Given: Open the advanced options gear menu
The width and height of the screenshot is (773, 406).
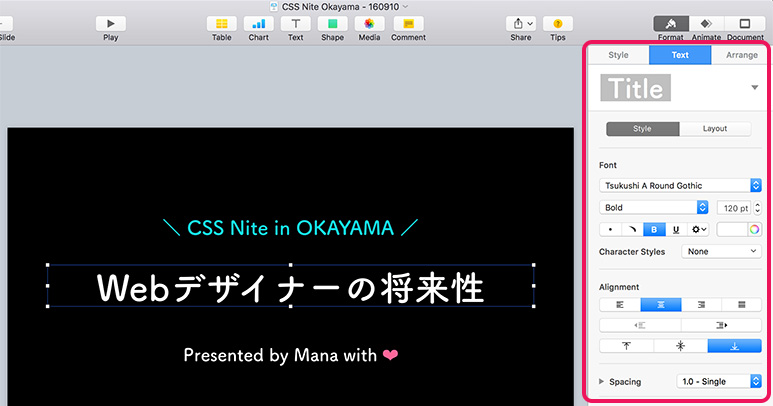Looking at the screenshot, I should tap(698, 230).
